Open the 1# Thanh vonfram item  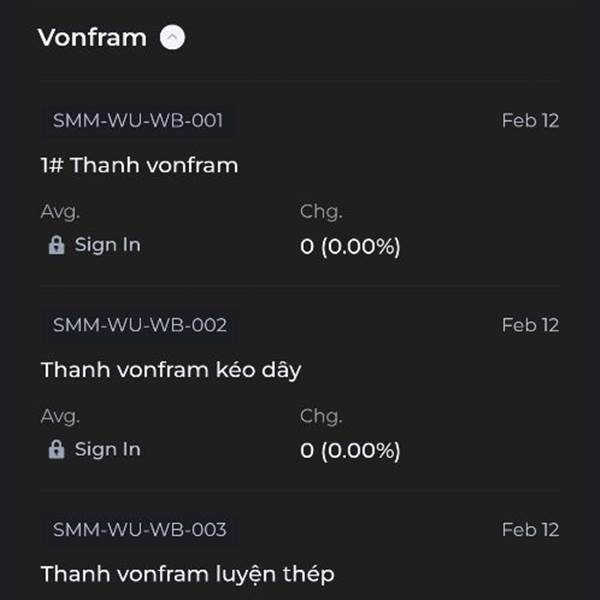pos(139,165)
